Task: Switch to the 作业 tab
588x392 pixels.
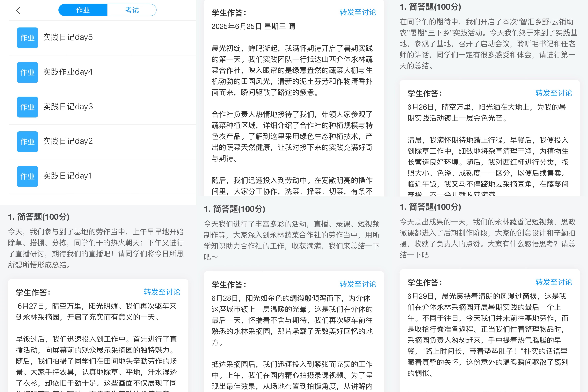Action: [x=83, y=10]
